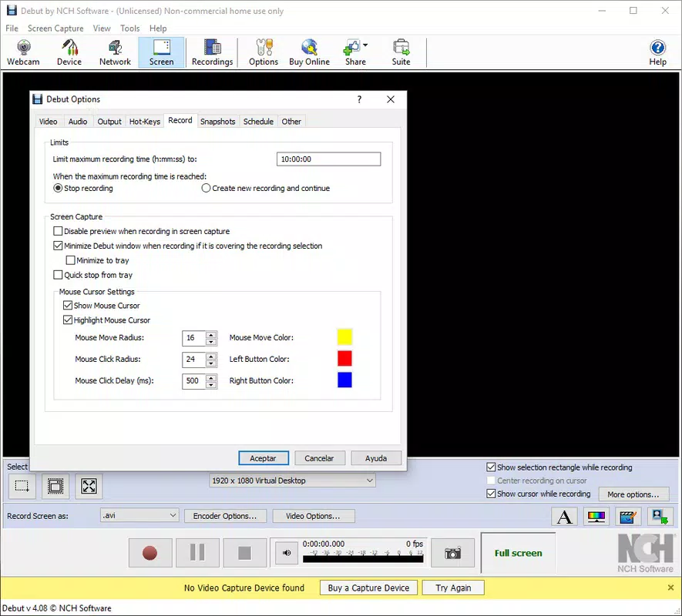Viewport: 682px width, 616px height.
Task: Switch to the Other tab
Action: point(291,122)
